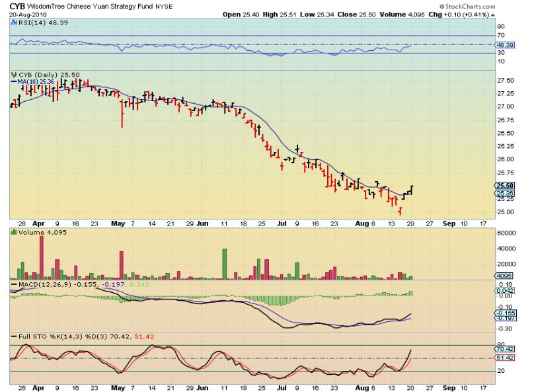
Task: Click the blue MA(10) legend line marker
Action: pos(14,82)
